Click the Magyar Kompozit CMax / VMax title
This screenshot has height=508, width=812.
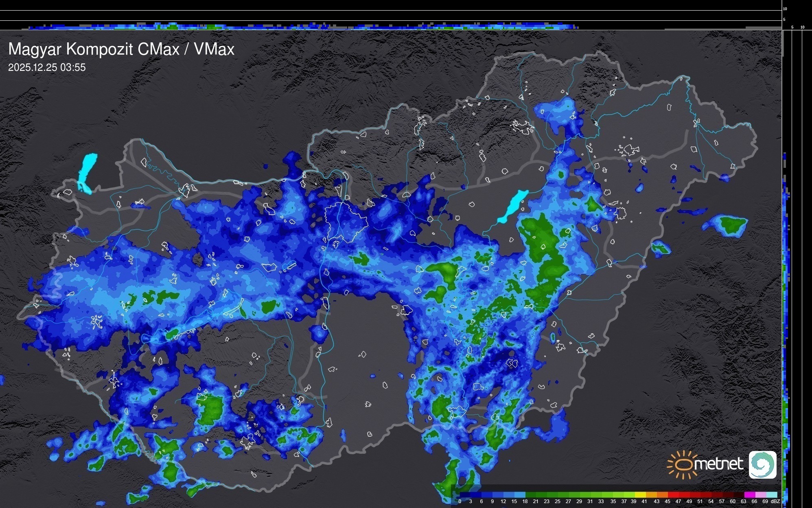[x=121, y=49]
